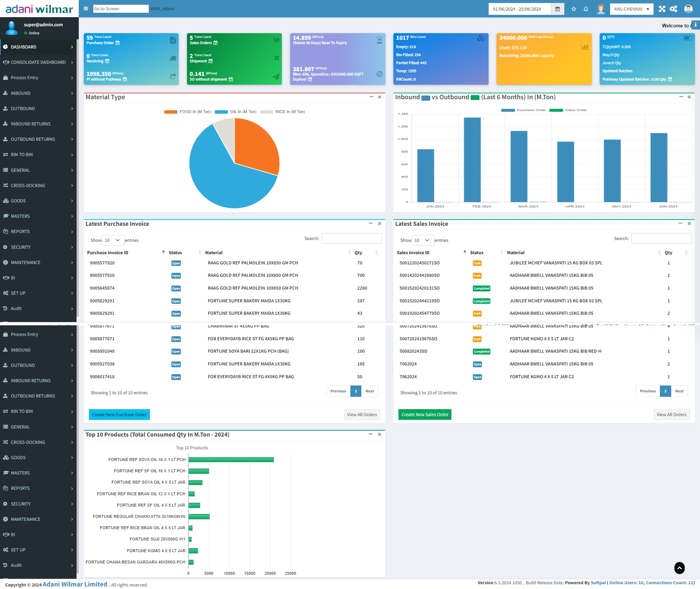
Task: Click the date range picker calendar icon
Action: [558, 8]
